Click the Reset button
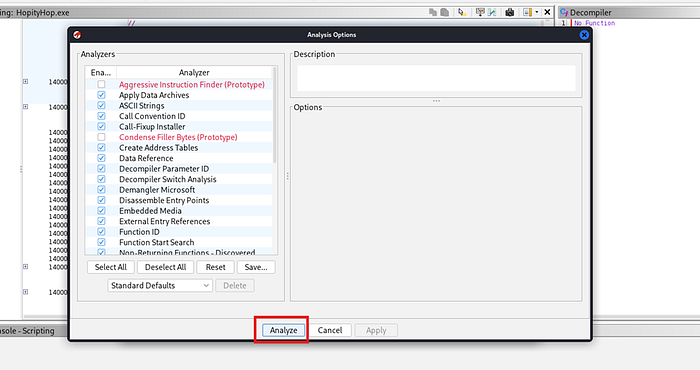 (215, 267)
